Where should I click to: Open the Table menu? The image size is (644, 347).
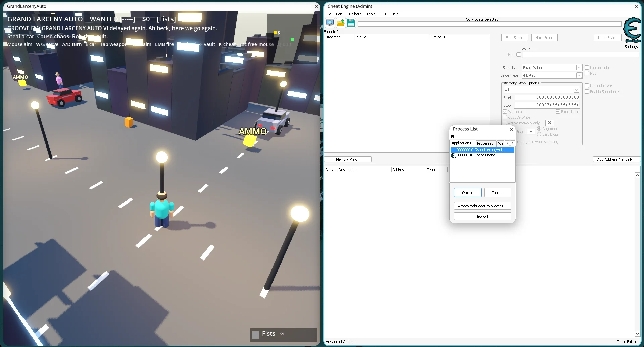[371, 14]
